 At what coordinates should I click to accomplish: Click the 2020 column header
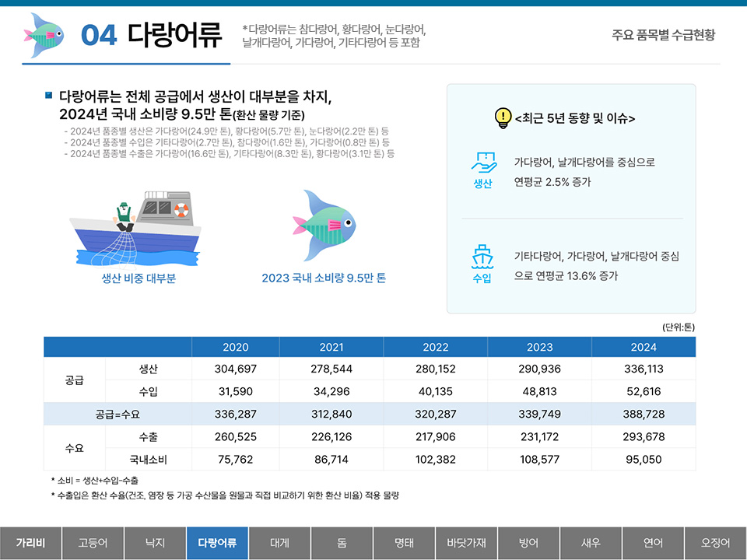(233, 347)
